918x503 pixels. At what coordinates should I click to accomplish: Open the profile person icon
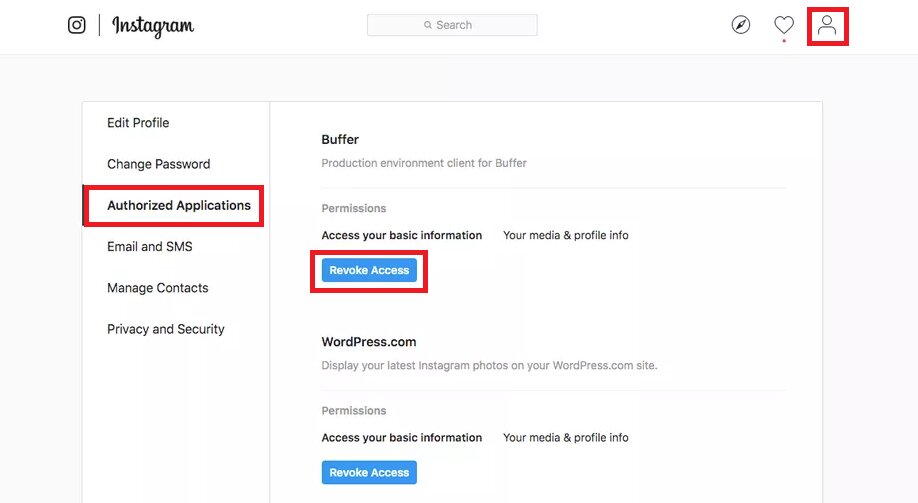(827, 26)
